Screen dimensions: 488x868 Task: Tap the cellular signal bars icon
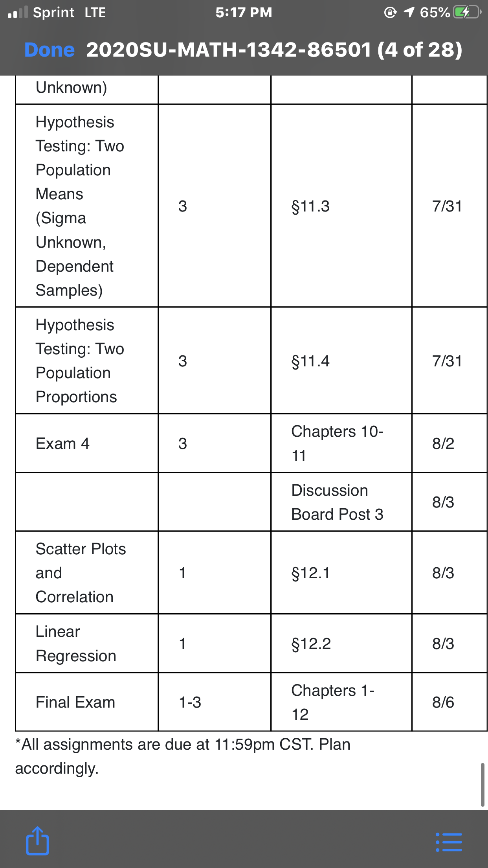[18, 13]
